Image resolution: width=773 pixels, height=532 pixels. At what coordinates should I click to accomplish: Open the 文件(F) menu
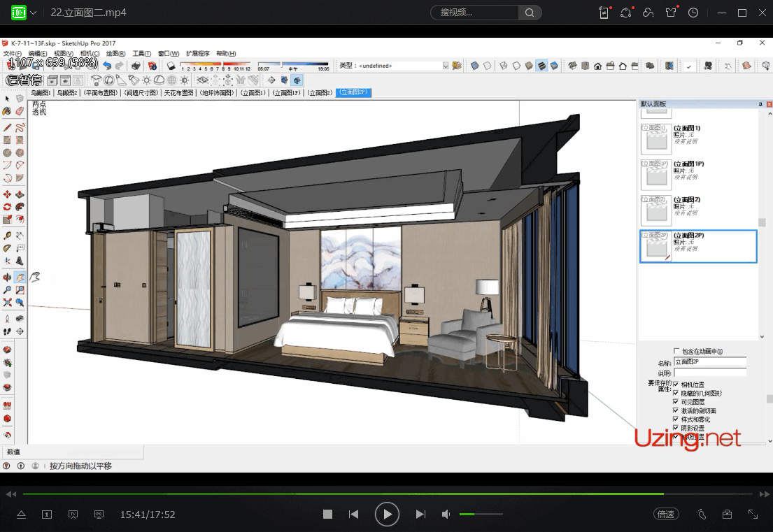(13, 53)
